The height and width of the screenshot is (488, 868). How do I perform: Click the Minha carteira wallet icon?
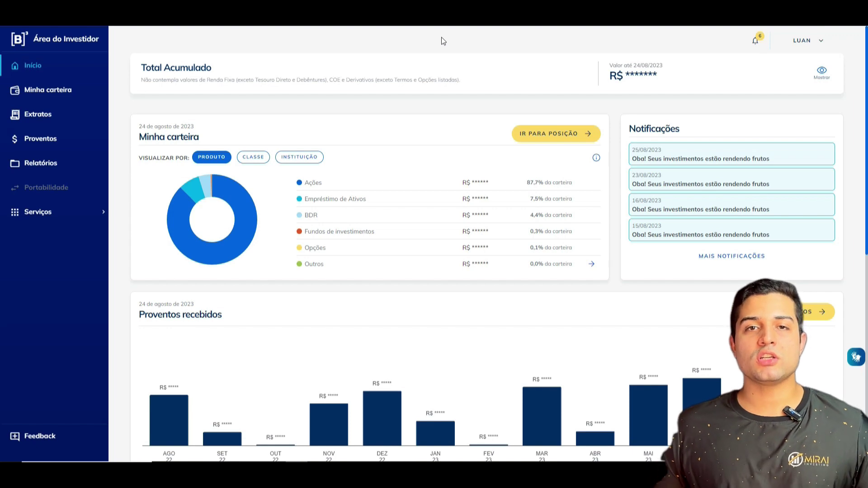15,90
